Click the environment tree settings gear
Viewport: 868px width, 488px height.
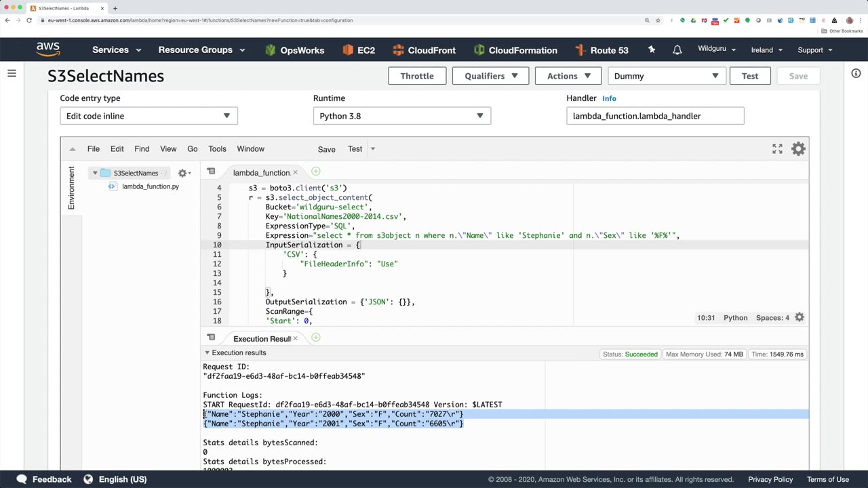[x=182, y=174]
